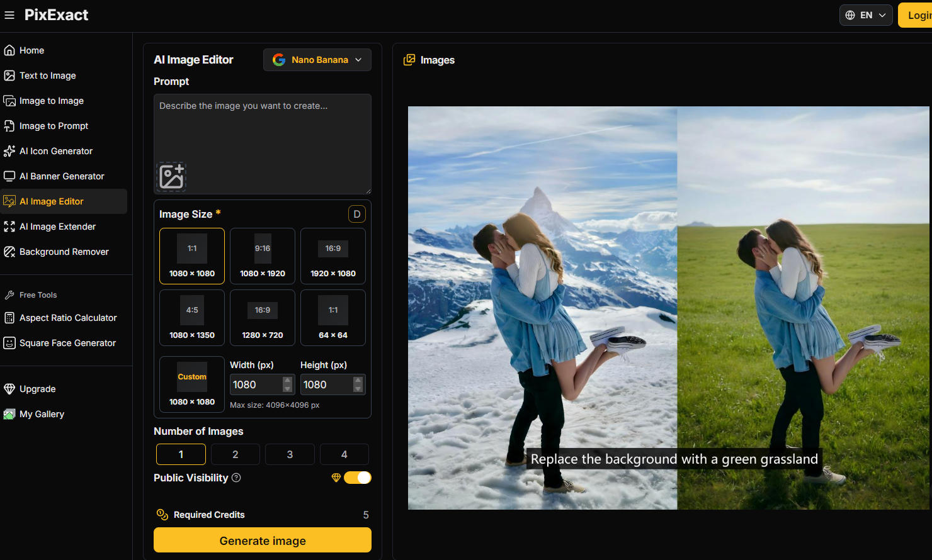This screenshot has width=932, height=560.
Task: Disable Public Visibility
Action: [358, 478]
